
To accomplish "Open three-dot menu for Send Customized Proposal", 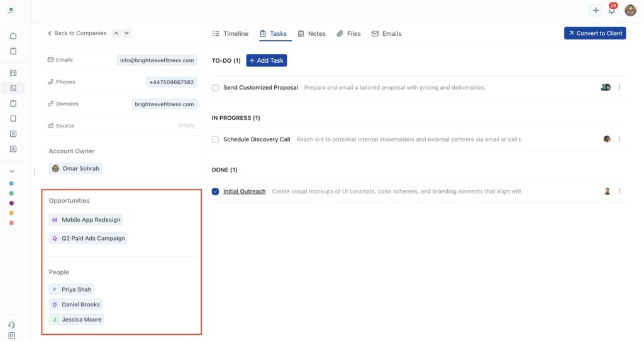I will [x=619, y=87].
